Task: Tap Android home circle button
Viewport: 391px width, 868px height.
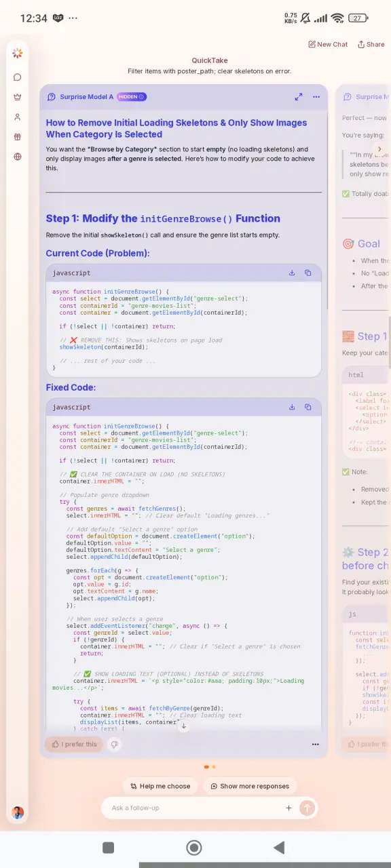Action: tap(194, 847)
